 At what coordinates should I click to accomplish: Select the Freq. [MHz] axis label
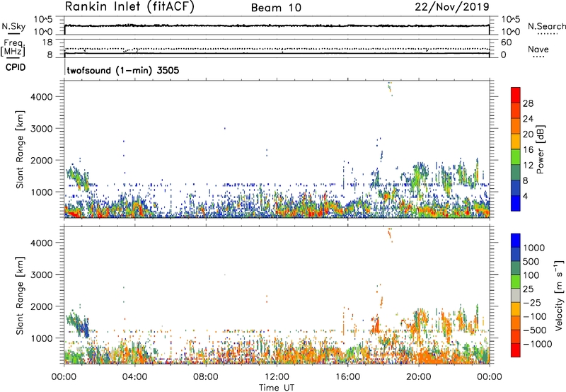point(13,47)
